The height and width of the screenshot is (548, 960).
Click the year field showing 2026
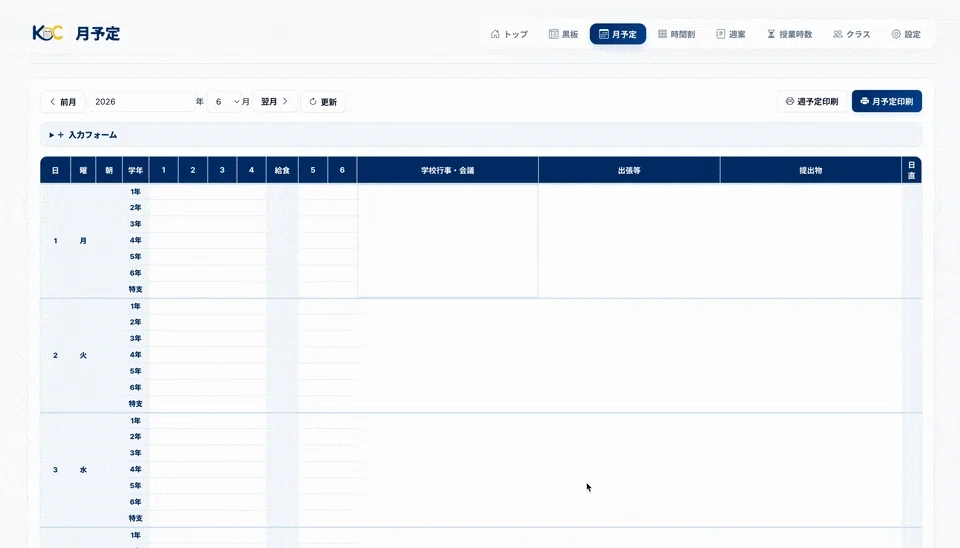[141, 102]
